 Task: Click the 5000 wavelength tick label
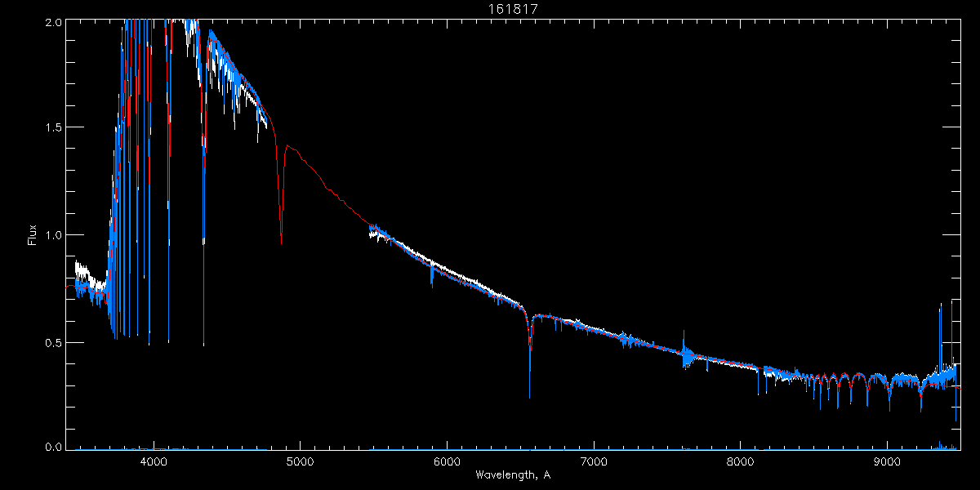(300, 462)
